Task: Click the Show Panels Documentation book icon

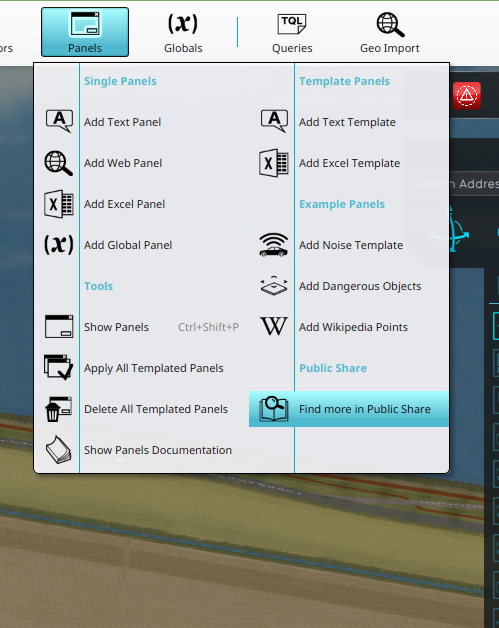Action: pos(59,450)
